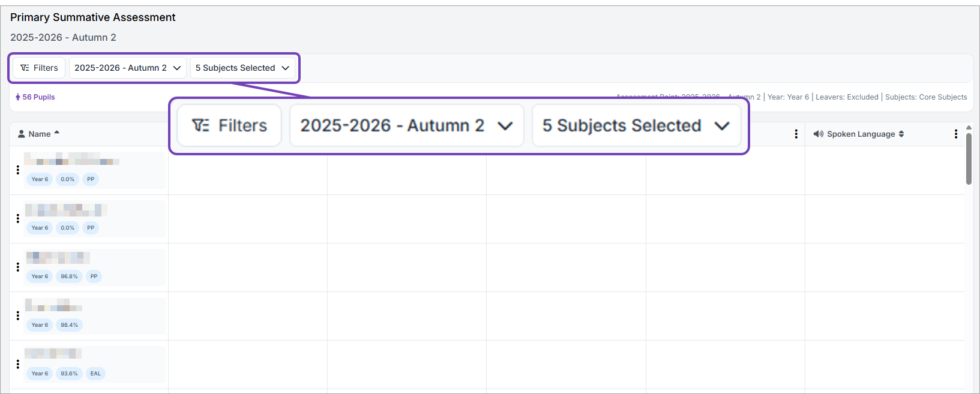Click the Name column header label
The height and width of the screenshot is (394, 980).
coord(40,134)
